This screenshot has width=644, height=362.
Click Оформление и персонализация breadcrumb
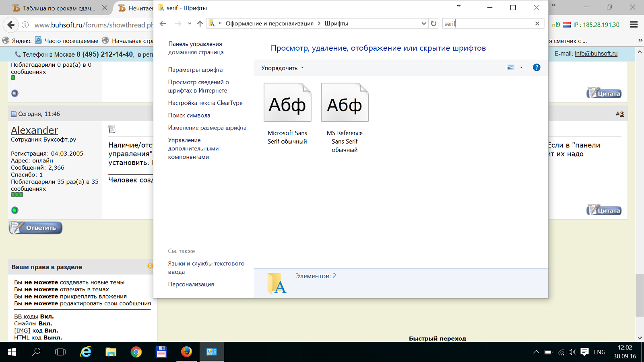pyautogui.click(x=269, y=24)
